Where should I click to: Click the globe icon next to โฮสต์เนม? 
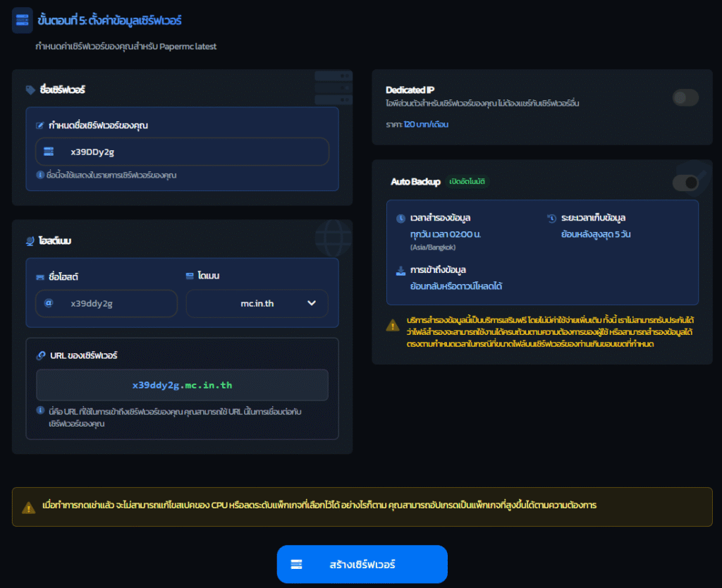[30, 241]
